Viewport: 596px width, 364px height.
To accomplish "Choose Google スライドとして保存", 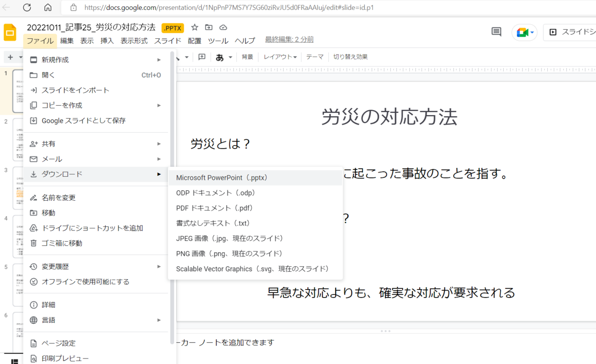I will pos(96,121).
